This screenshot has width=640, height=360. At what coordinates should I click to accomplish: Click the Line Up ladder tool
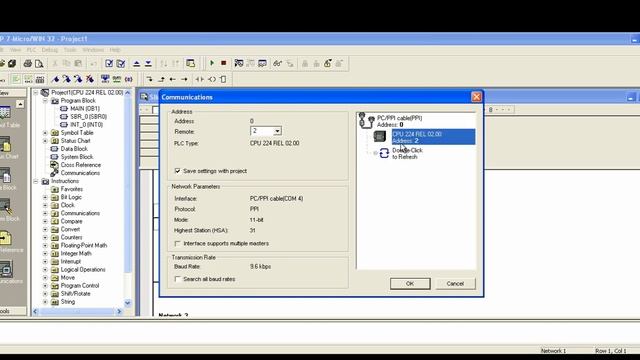[161, 79]
